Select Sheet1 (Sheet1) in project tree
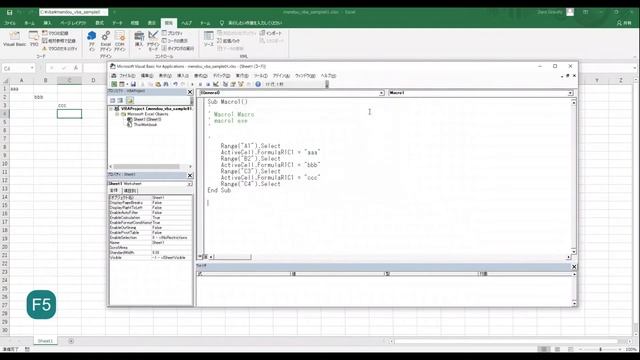The width and height of the screenshot is (640, 360). click(144, 120)
